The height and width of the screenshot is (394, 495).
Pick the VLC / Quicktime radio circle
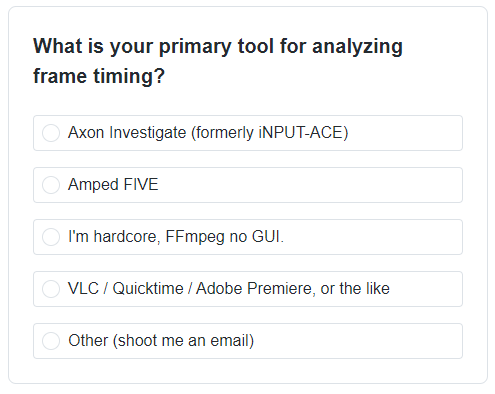pyautogui.click(x=51, y=289)
